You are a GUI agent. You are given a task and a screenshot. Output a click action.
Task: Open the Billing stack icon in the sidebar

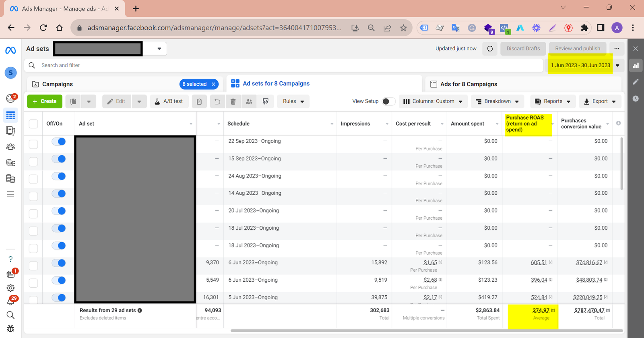(x=10, y=179)
